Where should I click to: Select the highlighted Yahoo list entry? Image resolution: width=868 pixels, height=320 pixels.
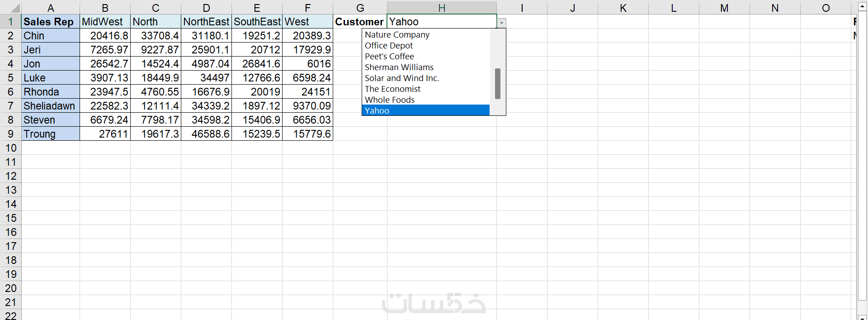pyautogui.click(x=425, y=110)
